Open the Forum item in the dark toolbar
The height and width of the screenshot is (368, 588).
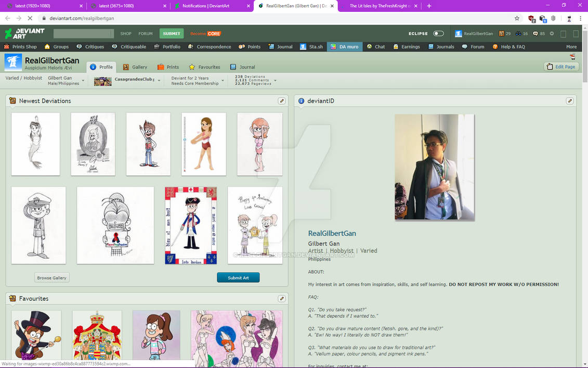tap(473, 46)
